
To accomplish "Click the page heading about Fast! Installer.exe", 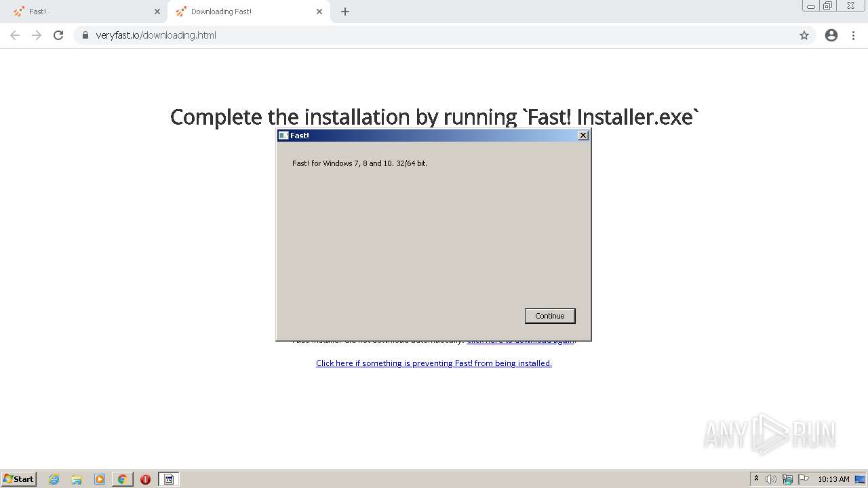I will [434, 117].
